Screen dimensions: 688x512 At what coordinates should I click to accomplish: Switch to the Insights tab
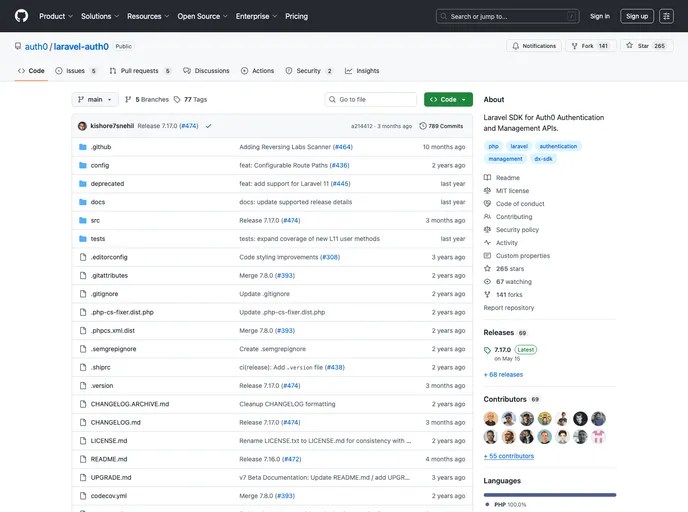coord(362,71)
